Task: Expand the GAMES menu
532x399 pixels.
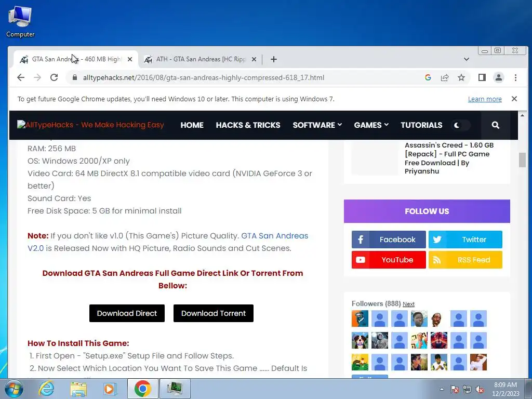Action: pos(371,125)
